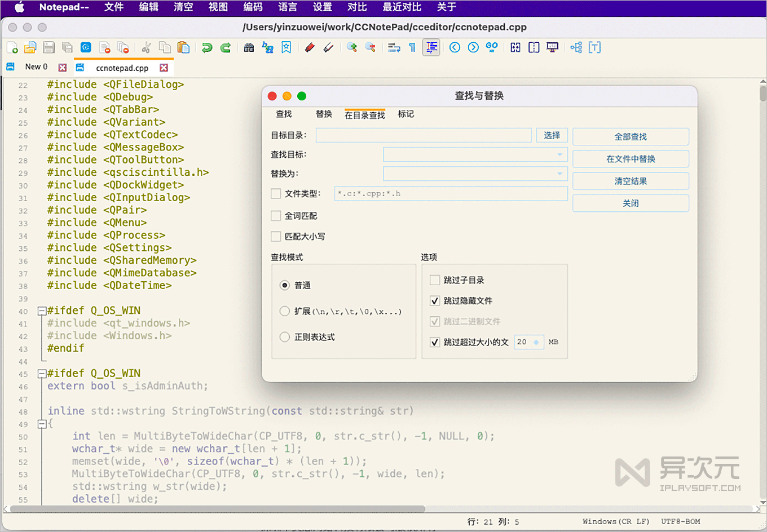Click the GO jump-to-line icon
This screenshot has height=532, width=767.
click(491, 47)
